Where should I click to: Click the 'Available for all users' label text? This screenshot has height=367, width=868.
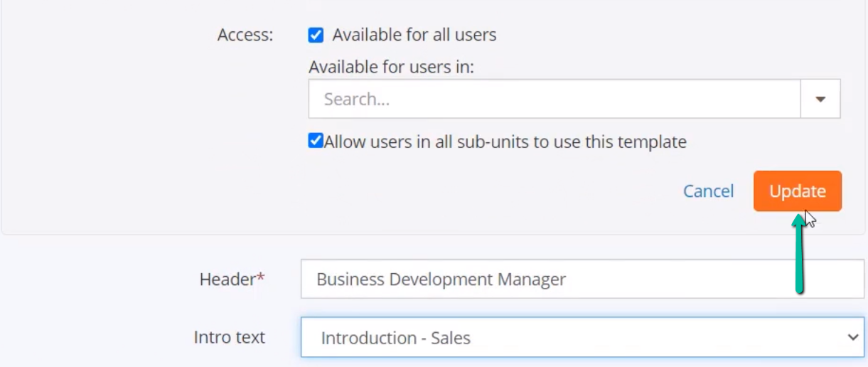414,35
